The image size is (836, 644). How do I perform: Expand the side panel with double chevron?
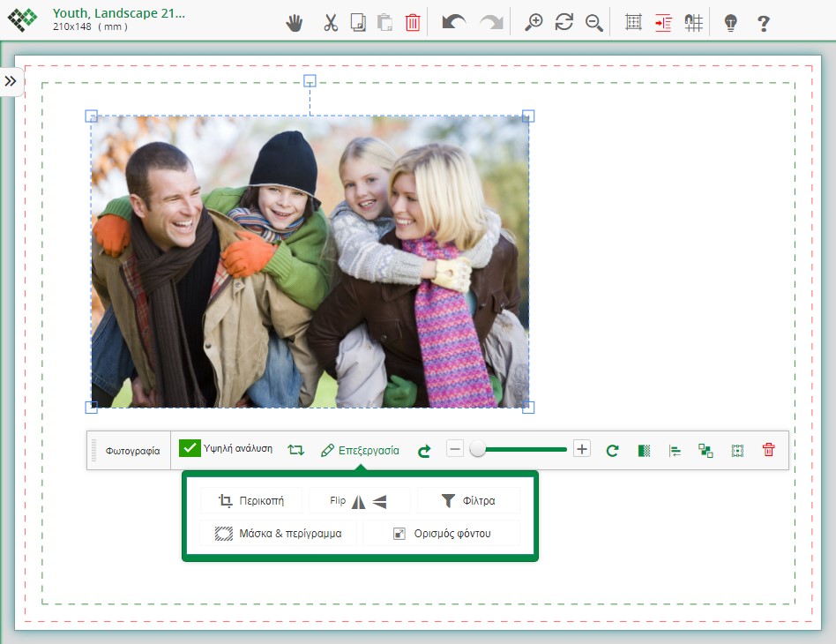11,81
